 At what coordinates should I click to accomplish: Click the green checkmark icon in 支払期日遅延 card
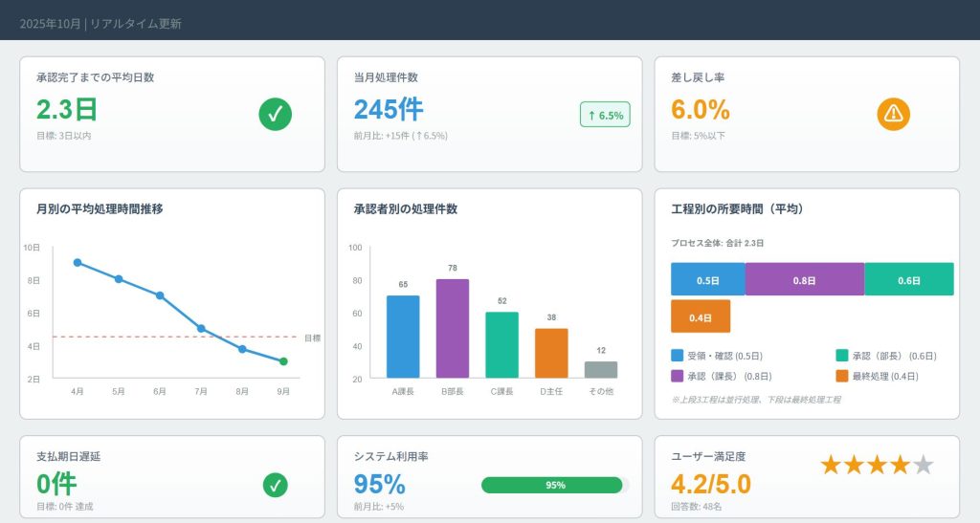[275, 486]
